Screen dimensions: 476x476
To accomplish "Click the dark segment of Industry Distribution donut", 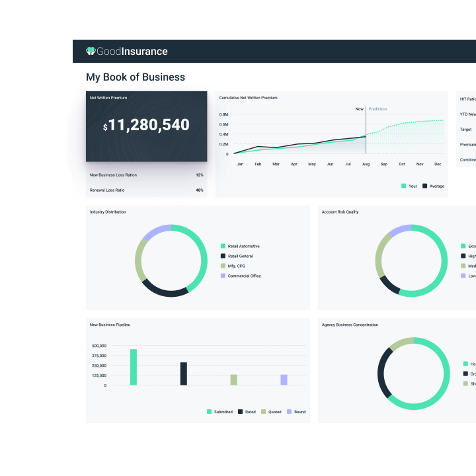I will click(164, 292).
